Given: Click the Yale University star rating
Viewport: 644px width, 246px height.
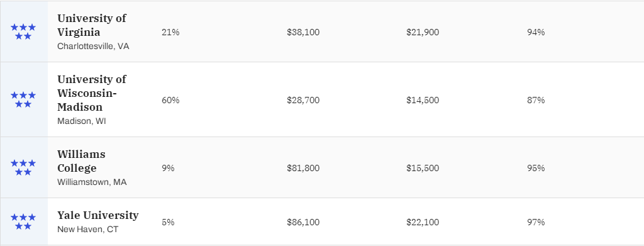Looking at the screenshot, I should click(23, 221).
